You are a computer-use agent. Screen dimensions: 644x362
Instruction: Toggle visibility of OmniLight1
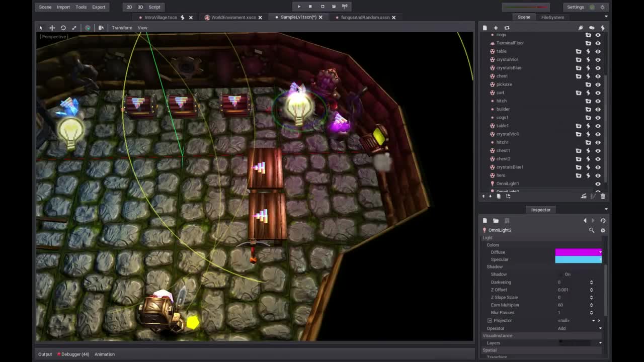pyautogui.click(x=598, y=184)
